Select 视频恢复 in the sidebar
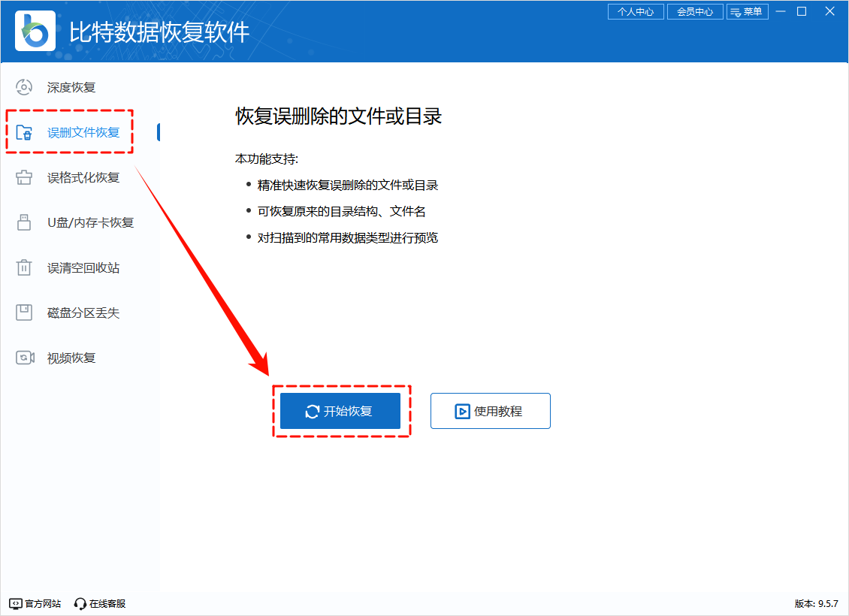849x616 pixels. click(x=80, y=358)
